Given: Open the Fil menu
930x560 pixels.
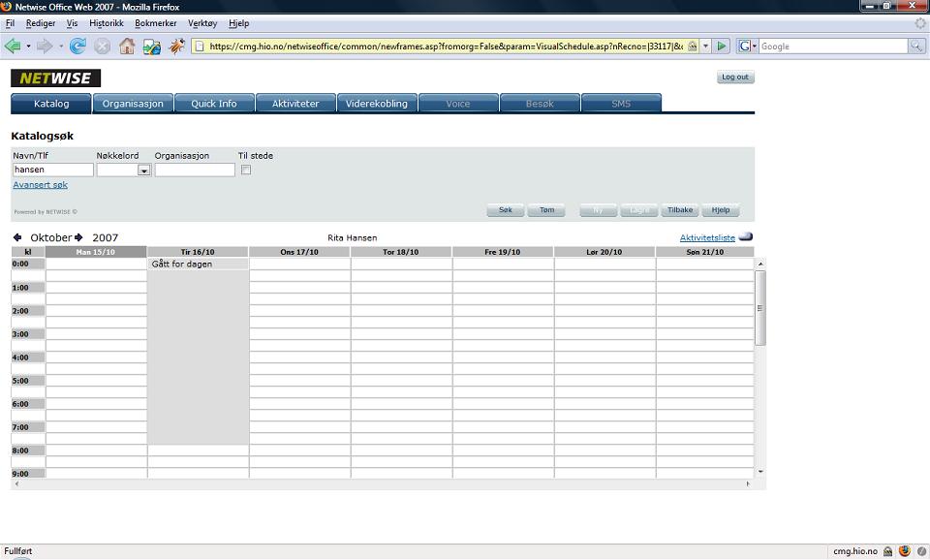Looking at the screenshot, I should [x=10, y=23].
